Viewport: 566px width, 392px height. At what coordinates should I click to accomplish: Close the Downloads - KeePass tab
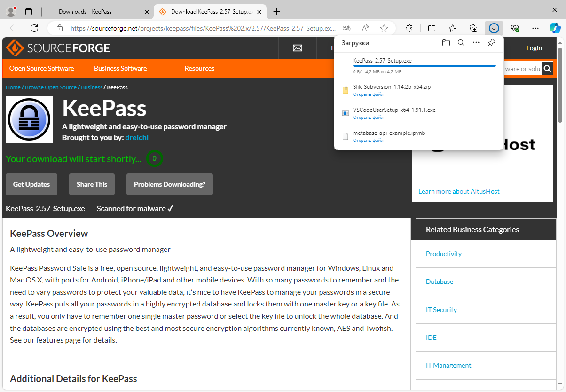coord(147,11)
